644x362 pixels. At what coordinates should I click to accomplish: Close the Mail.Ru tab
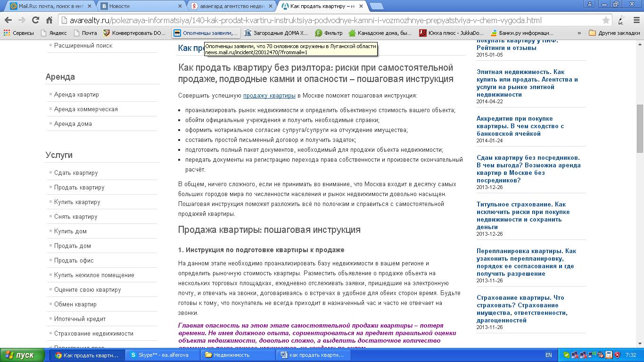(90, 6)
